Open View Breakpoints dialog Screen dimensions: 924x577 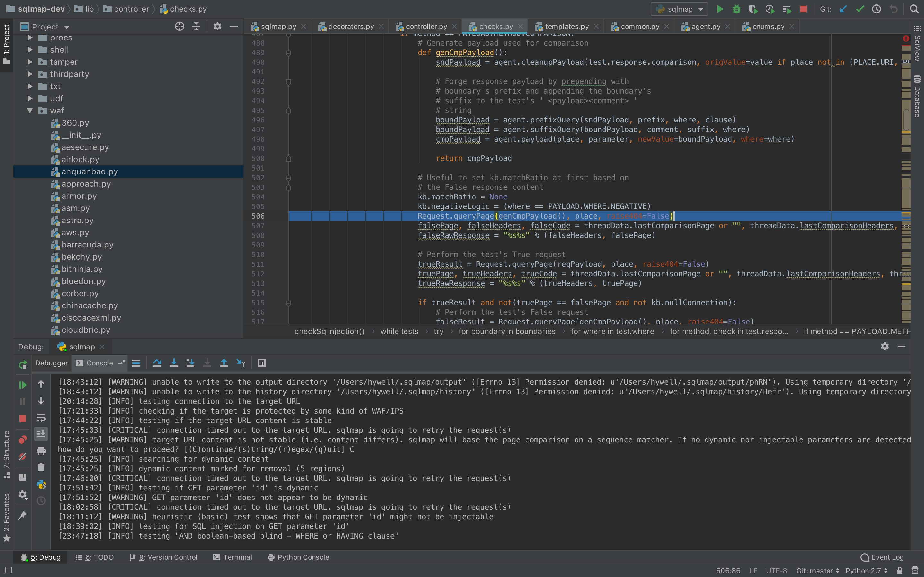tap(22, 439)
